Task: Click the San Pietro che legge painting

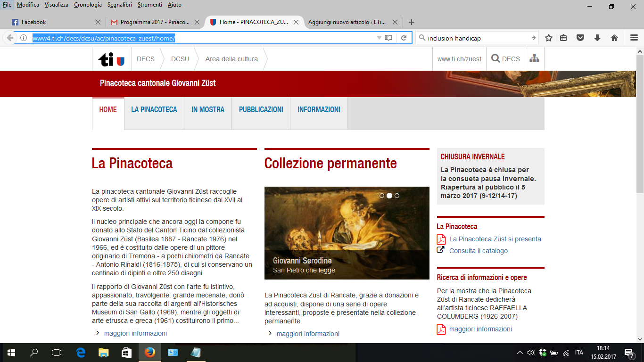Action: (x=347, y=233)
